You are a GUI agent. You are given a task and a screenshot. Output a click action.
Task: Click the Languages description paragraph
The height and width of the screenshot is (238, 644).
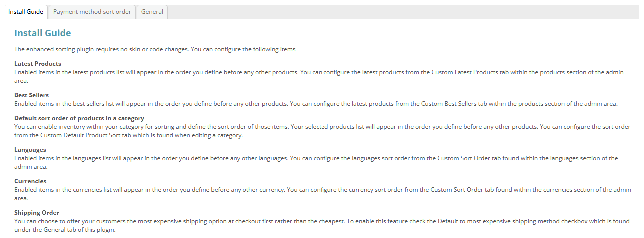point(316,162)
